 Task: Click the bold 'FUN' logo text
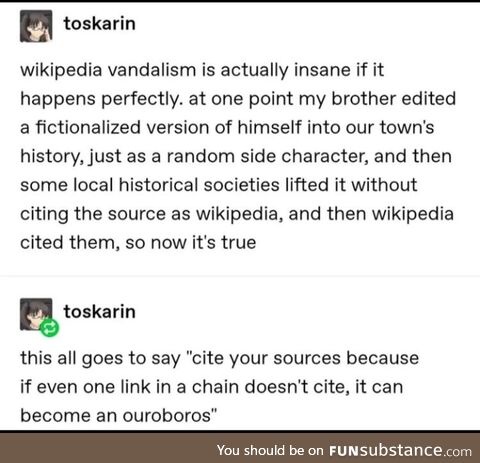pos(344,451)
